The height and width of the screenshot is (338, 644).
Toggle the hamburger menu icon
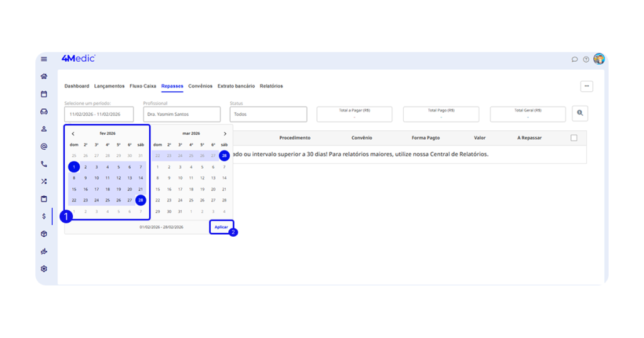[44, 59]
